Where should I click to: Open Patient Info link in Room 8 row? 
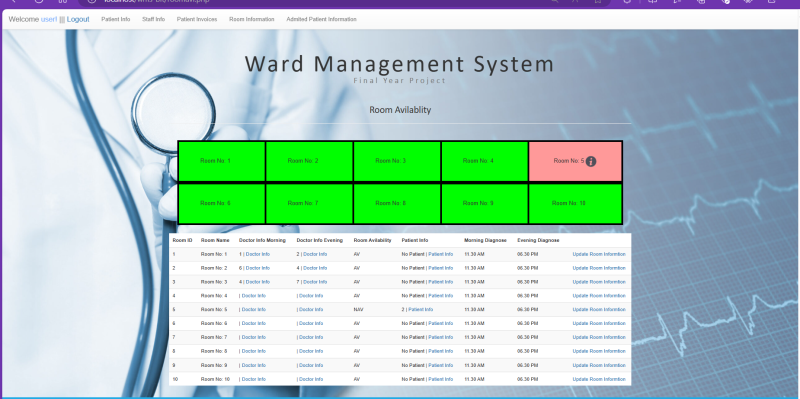point(440,351)
